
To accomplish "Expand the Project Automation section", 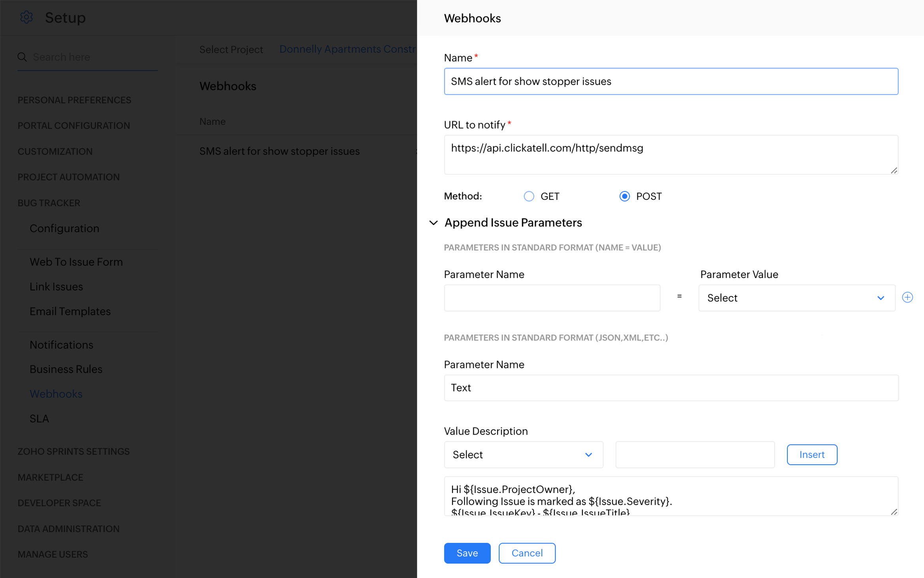I will coord(69,177).
